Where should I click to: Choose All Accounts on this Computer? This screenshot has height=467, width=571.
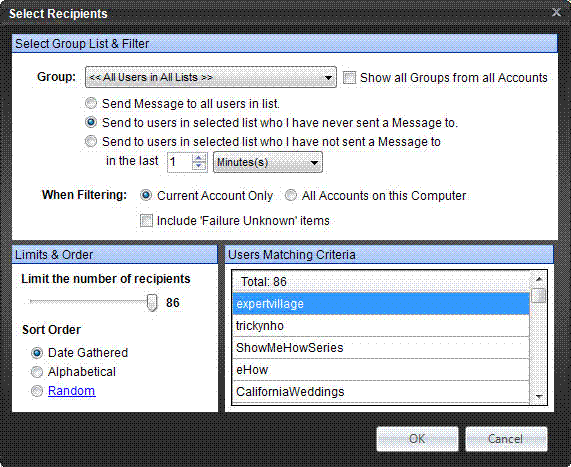[x=290, y=195]
